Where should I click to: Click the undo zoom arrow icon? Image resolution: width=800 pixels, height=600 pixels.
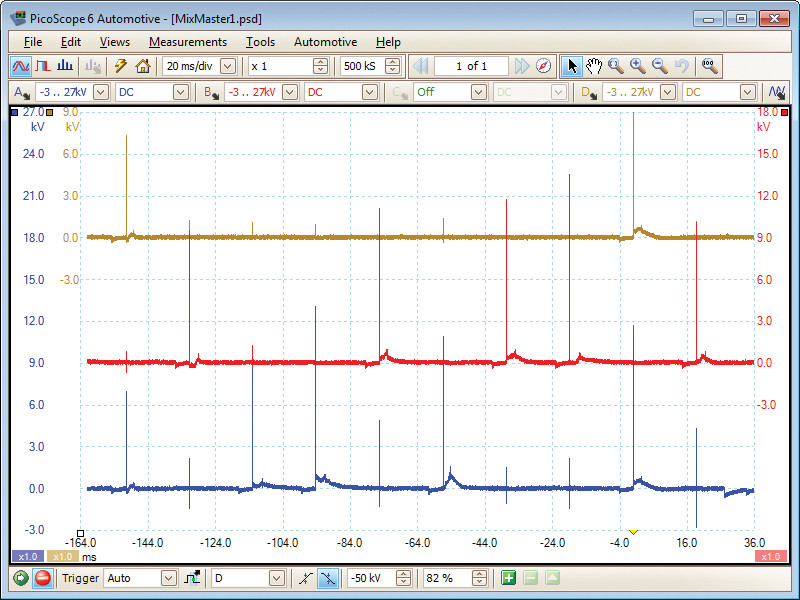[x=681, y=66]
